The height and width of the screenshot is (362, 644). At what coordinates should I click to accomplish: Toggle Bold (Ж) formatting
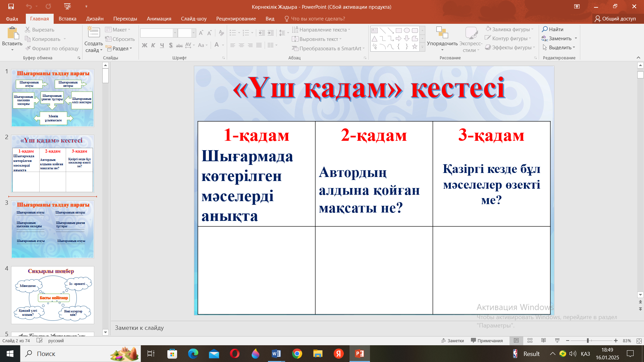(145, 45)
